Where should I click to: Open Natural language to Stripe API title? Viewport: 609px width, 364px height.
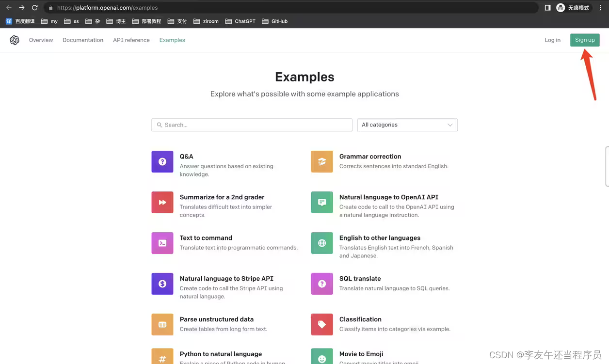pyautogui.click(x=226, y=279)
